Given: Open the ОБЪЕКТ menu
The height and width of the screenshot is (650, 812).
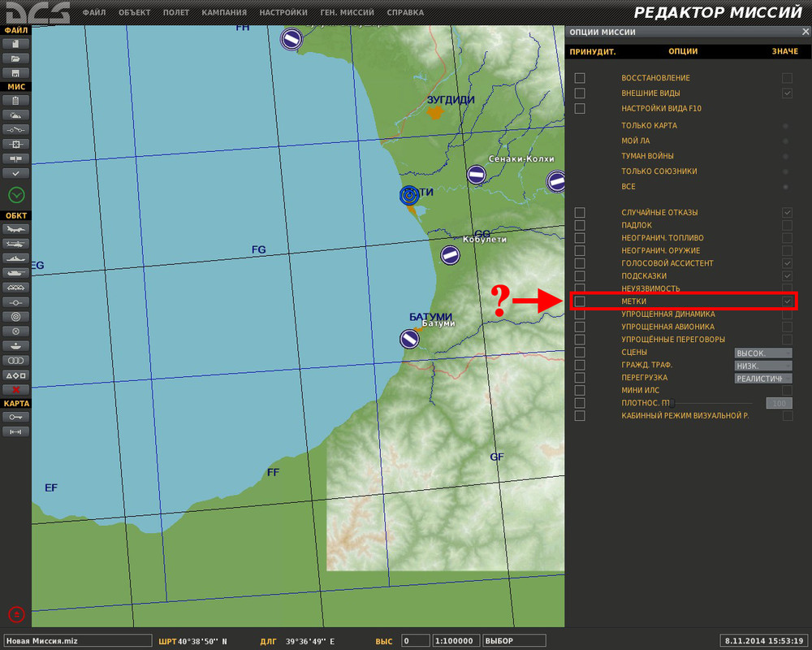Looking at the screenshot, I should (x=134, y=12).
